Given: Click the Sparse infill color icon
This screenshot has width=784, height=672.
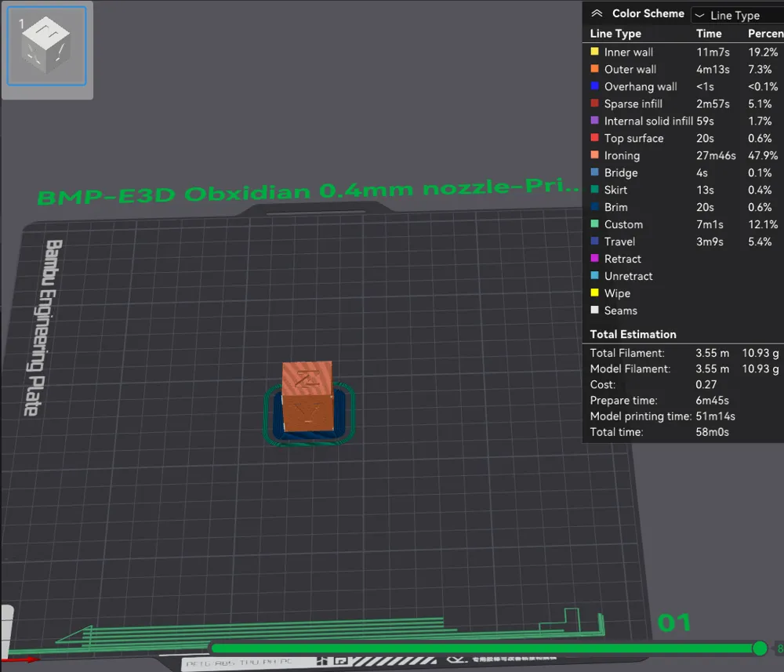Looking at the screenshot, I should click(594, 104).
